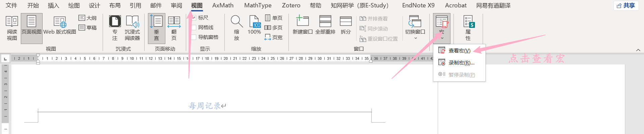The width and height of the screenshot is (644, 134).
Task: Choose 录制宏(R)... from the menu
Action: 459,63
